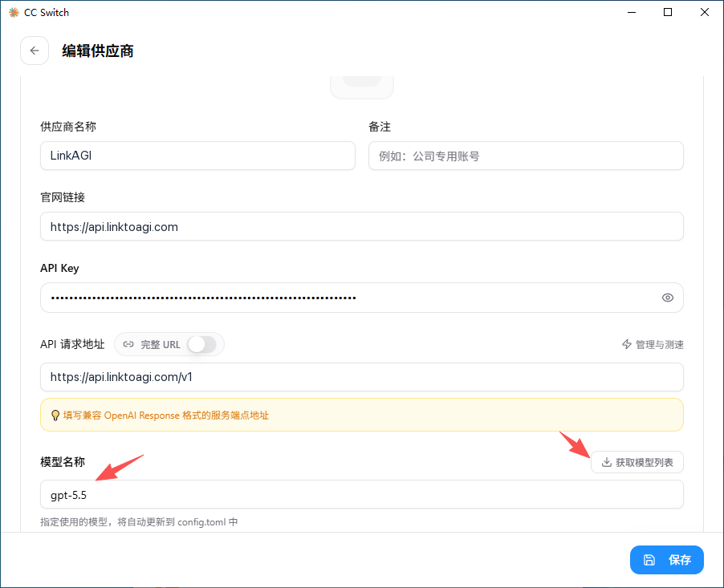Click the API 请求地址 label
The width and height of the screenshot is (724, 588).
(72, 344)
